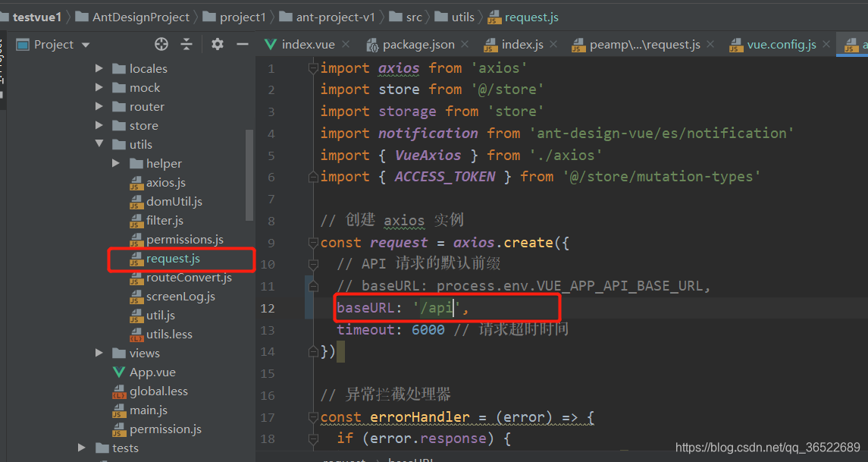Click AntDesignProject in the breadcrumb bar
868x462 pixels.
pyautogui.click(x=140, y=17)
